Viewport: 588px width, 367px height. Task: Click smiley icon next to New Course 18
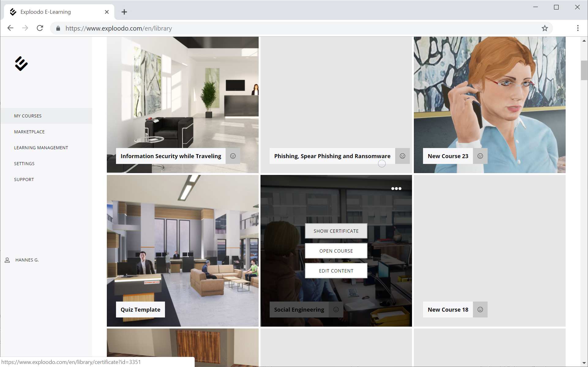coord(480,310)
